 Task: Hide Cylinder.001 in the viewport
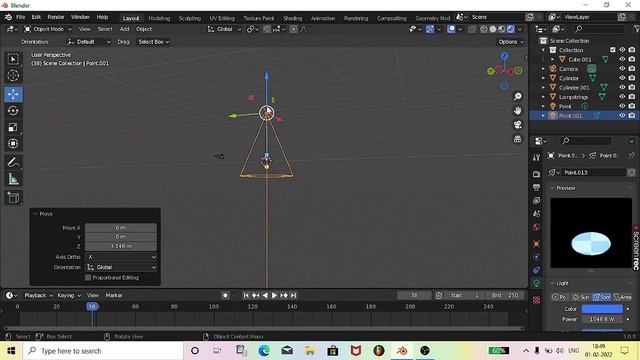(x=622, y=87)
